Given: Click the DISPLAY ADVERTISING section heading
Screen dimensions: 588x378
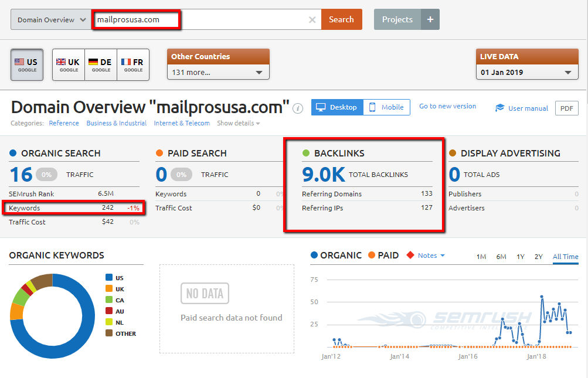Looking at the screenshot, I should 511,154.
